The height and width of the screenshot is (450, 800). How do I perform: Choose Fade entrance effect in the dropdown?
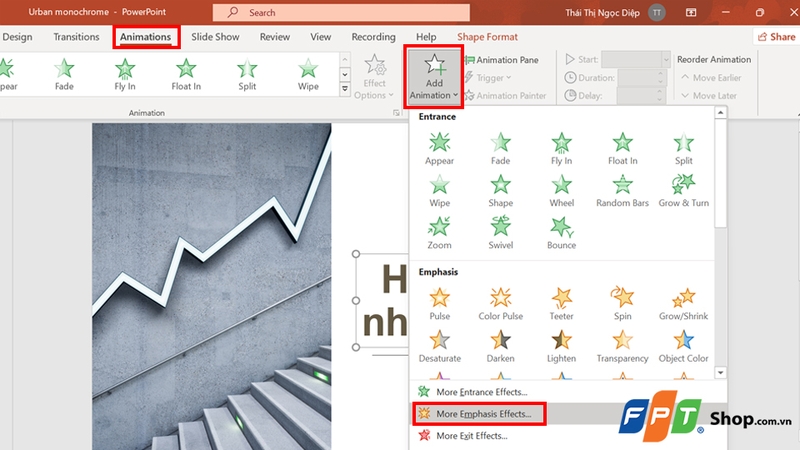(x=501, y=148)
